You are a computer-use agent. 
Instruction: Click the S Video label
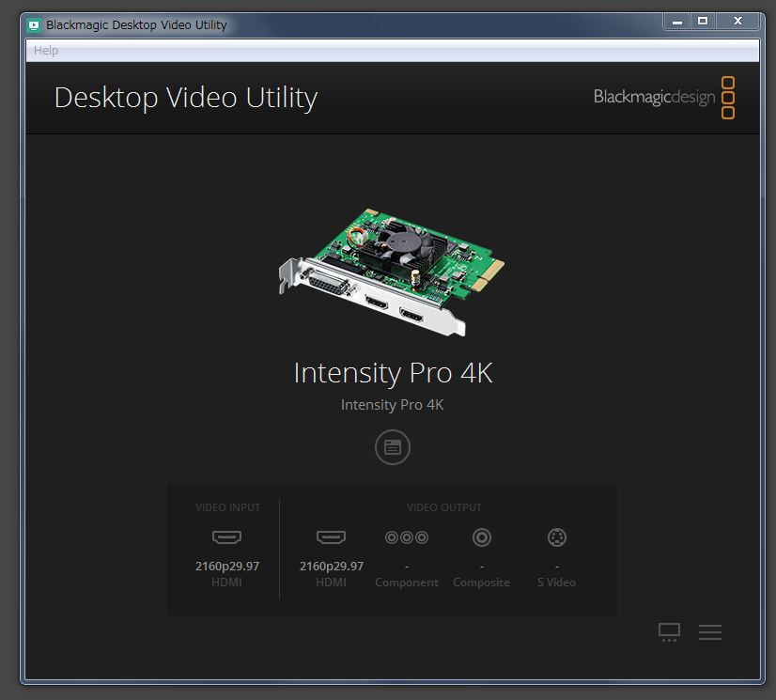(x=557, y=583)
